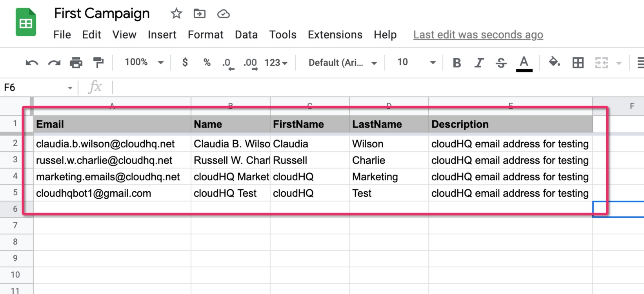Select the Email header cell
This screenshot has width=644, height=294.
(112, 124)
